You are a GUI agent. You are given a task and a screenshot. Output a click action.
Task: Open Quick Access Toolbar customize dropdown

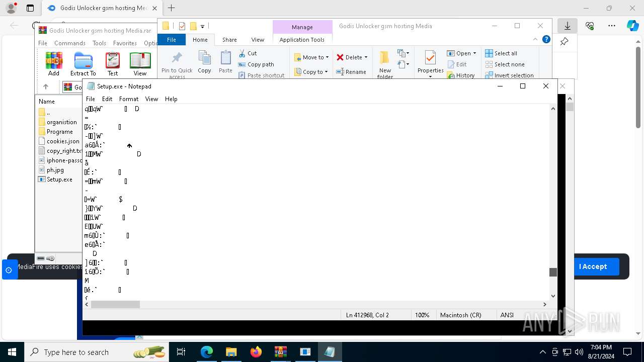202,26
